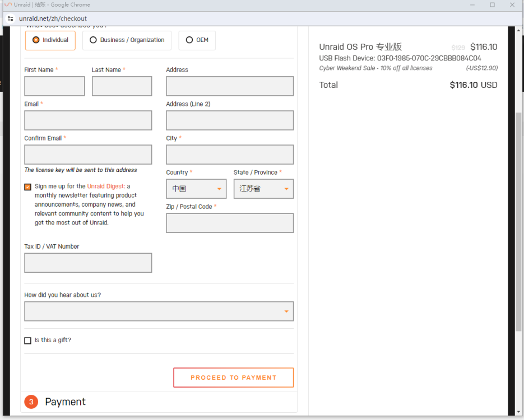Screen dimensions: 524x420
Task: Click the Unraid OS Pro 专业版 product title
Action: point(360,46)
